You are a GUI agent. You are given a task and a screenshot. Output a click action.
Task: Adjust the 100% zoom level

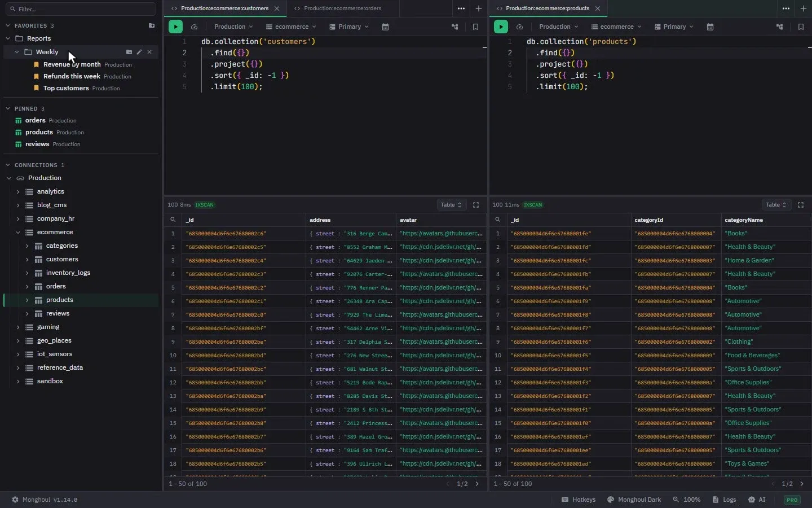686,500
